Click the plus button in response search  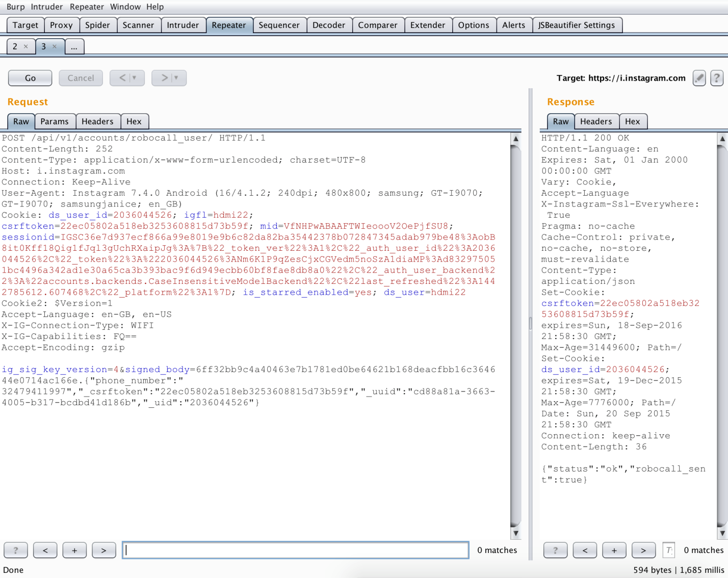coord(614,550)
